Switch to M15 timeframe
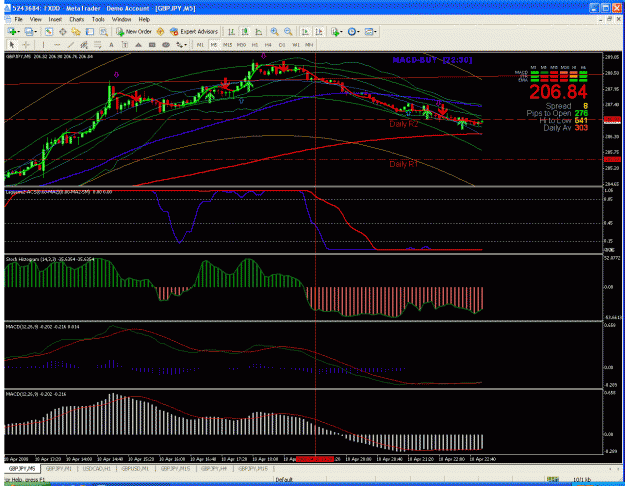Image resolution: width=625 pixels, height=486 pixels. [x=228, y=45]
